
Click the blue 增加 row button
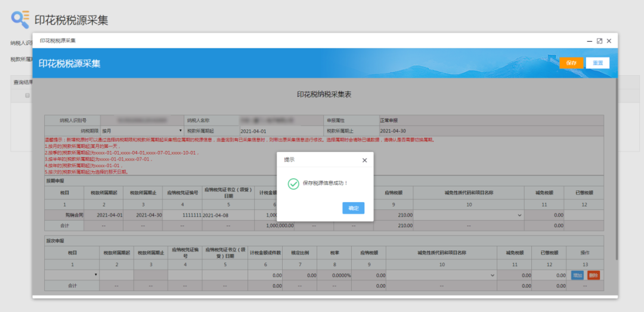[577, 275]
